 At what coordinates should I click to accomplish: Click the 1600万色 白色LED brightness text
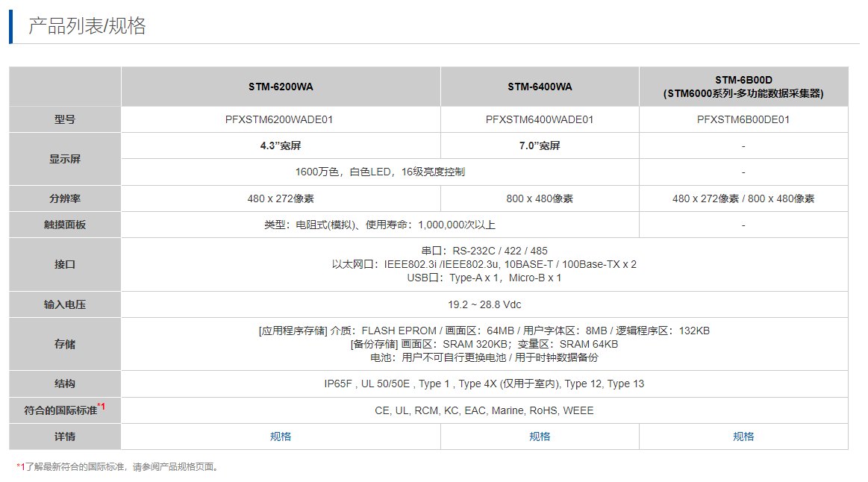coord(380,172)
